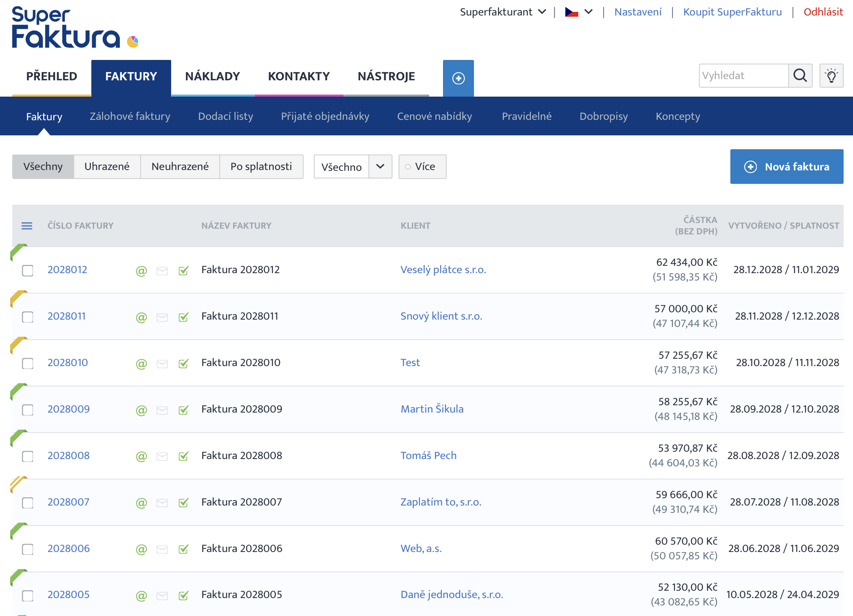The height and width of the screenshot is (616, 853).
Task: Click the @ email icon for invoice 2028011
Action: point(141,317)
